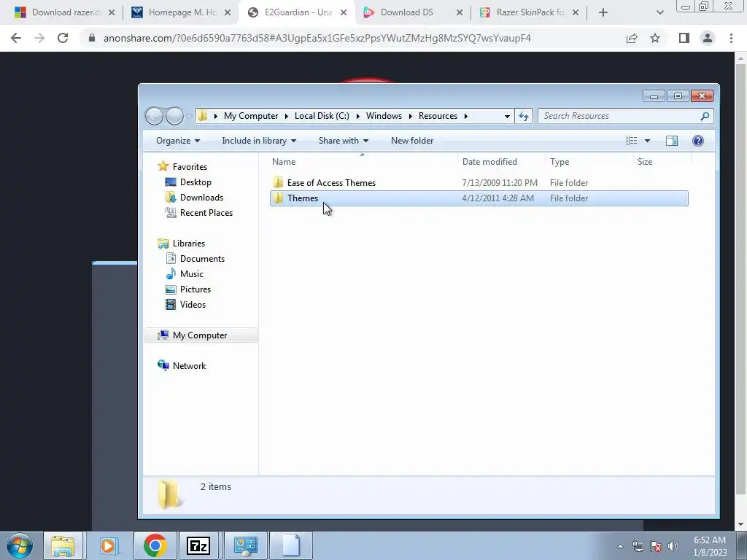Open the Chrome three-dot menu
The image size is (747, 560).
pyautogui.click(x=731, y=38)
